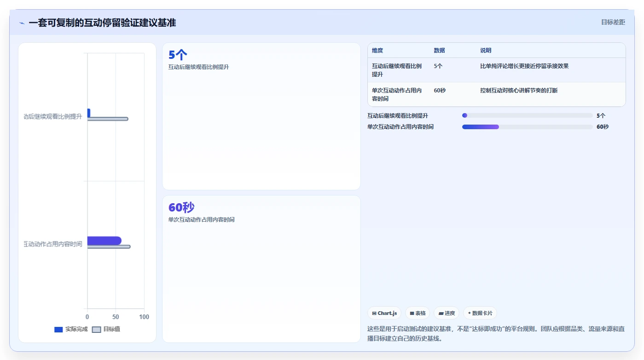Click the 维度 table column header
This screenshot has height=360, width=644.
coord(377,51)
